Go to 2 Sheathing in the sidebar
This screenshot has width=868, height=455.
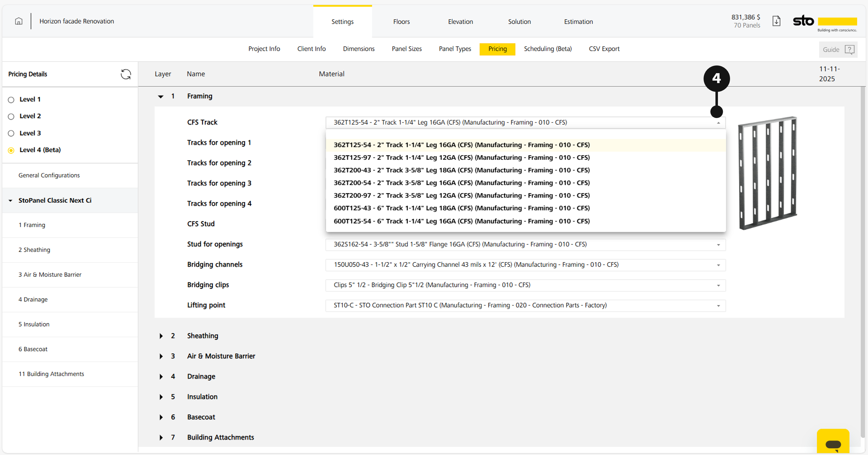70,250
